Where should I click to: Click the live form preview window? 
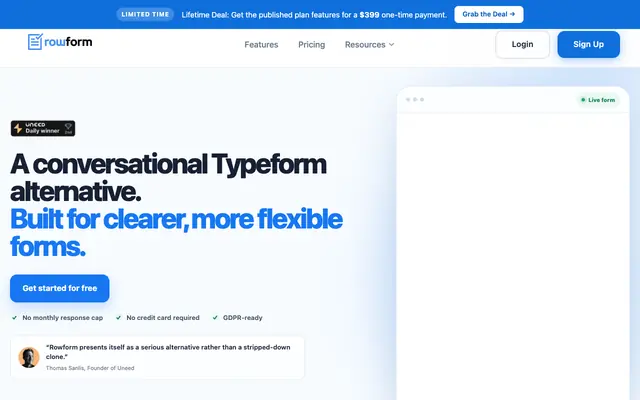[513, 243]
